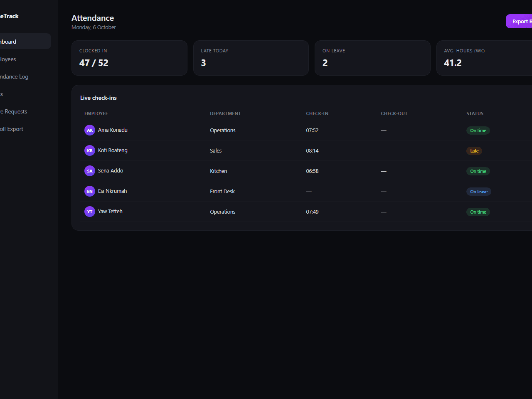
Task: Click Esi Nkrumah's On leave badge
Action: click(x=479, y=192)
